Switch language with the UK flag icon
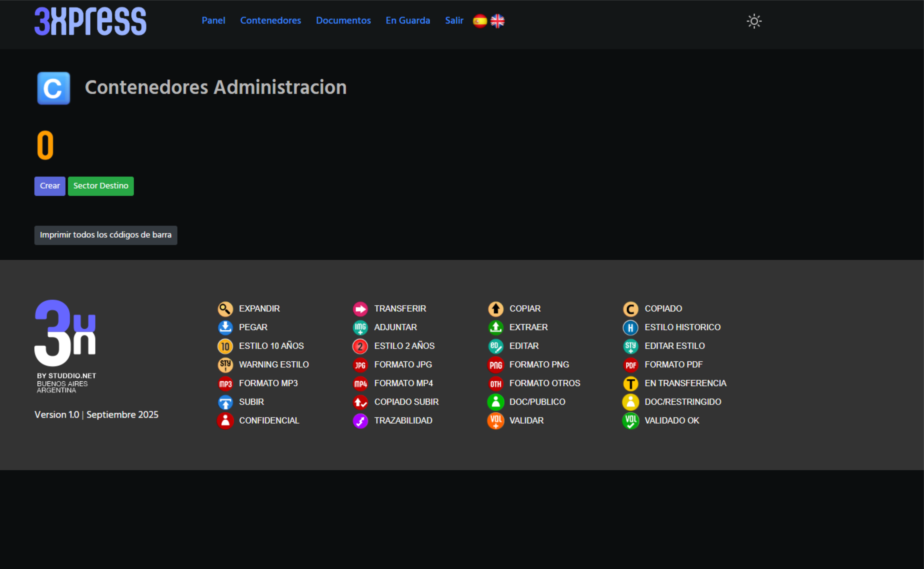This screenshot has width=924, height=569. click(x=497, y=21)
